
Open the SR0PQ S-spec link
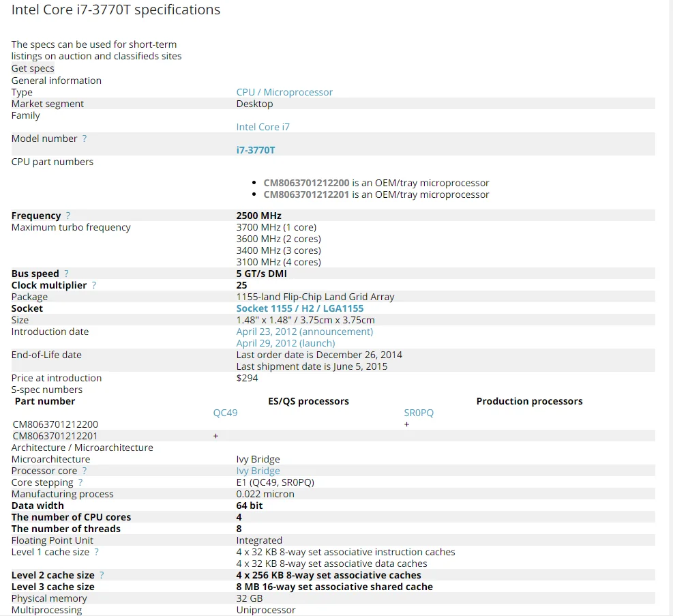(x=419, y=413)
